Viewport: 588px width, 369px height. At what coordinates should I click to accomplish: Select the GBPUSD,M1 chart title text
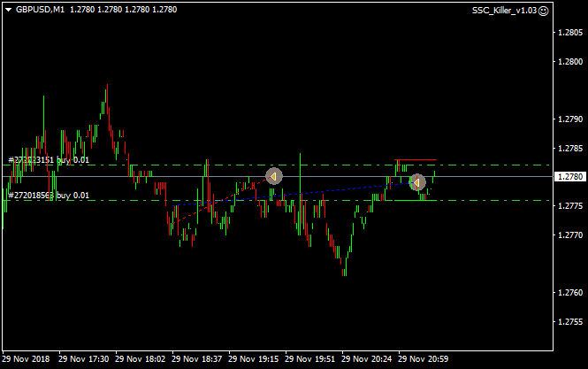pos(40,10)
